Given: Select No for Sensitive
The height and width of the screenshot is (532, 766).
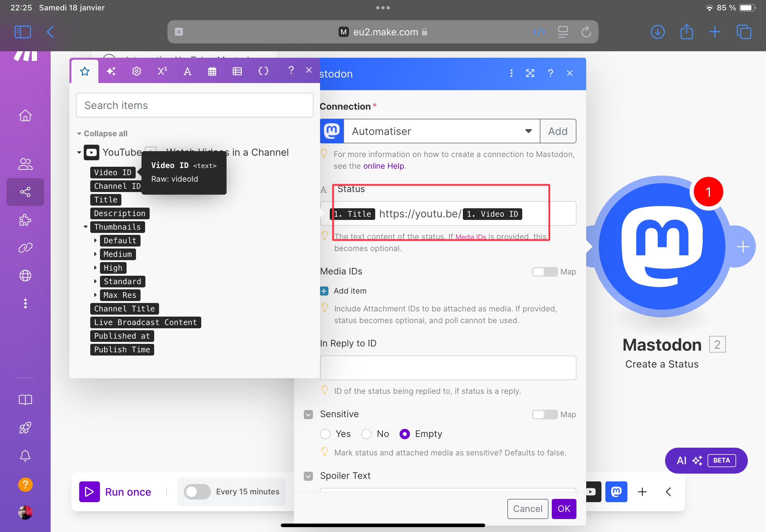Looking at the screenshot, I should coord(366,434).
